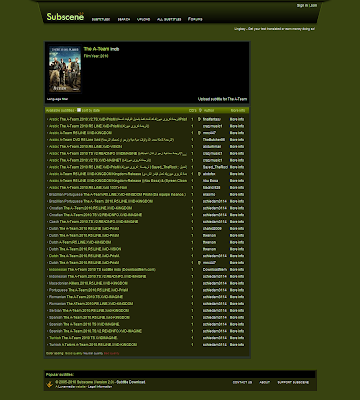Open About footer link
Viewport: 360px width, 400px height.
(264, 382)
